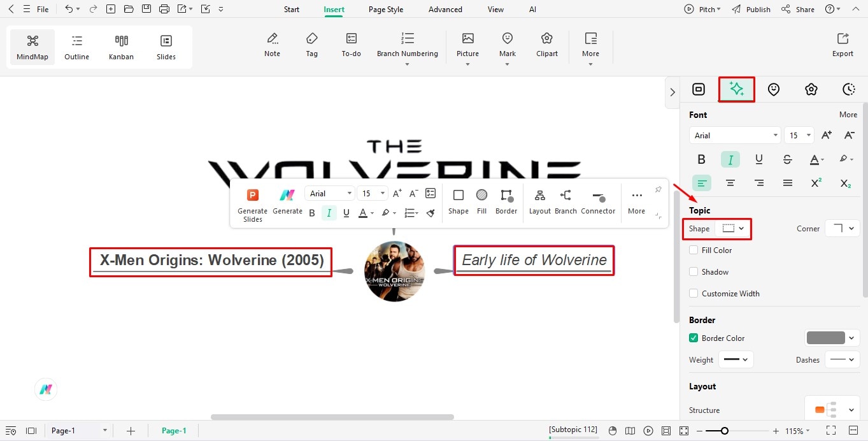868x441 pixels.
Task: Open the hamburger File menu icon
Action: [26, 9]
